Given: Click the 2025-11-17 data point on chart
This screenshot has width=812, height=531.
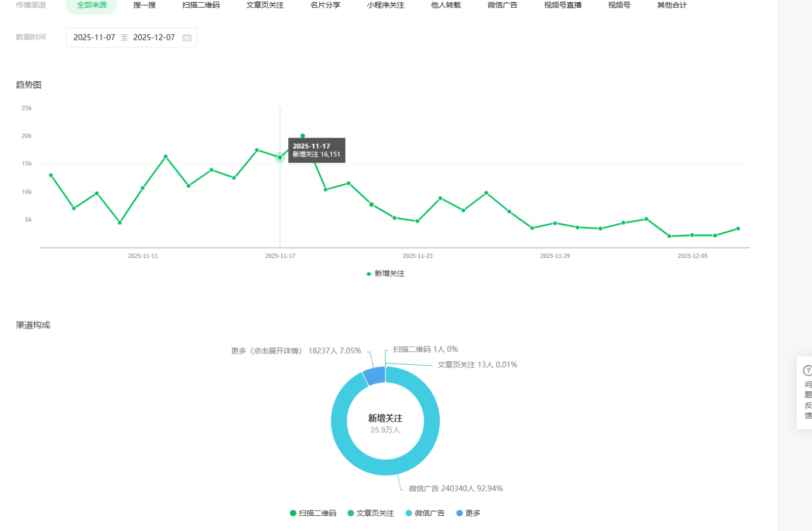Looking at the screenshot, I should [280, 158].
